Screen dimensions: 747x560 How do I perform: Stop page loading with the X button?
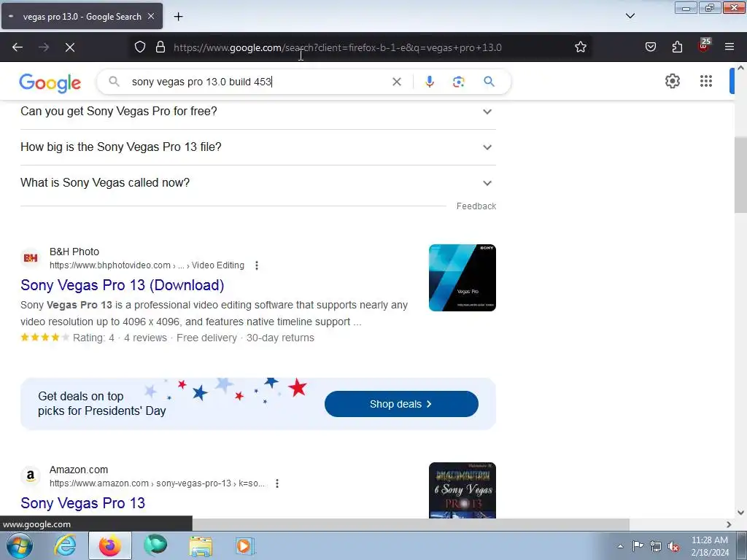tap(70, 47)
